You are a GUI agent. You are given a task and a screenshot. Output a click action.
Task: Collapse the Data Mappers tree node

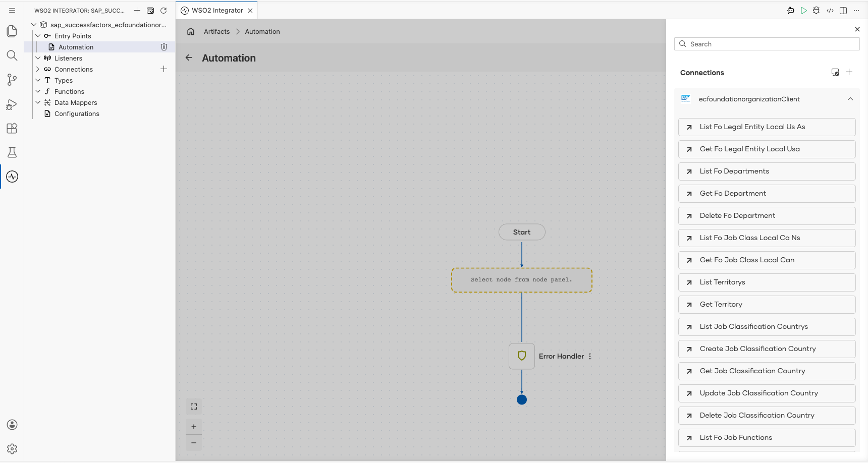(x=38, y=102)
